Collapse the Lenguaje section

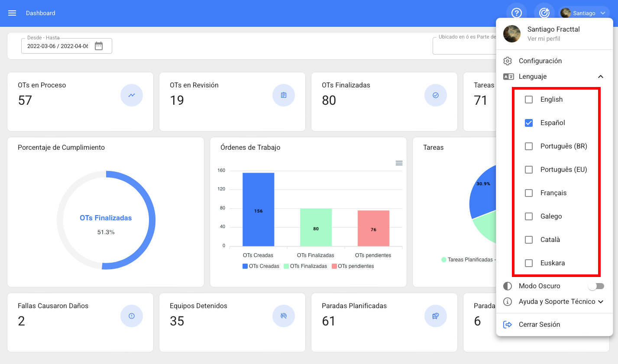[x=600, y=77]
